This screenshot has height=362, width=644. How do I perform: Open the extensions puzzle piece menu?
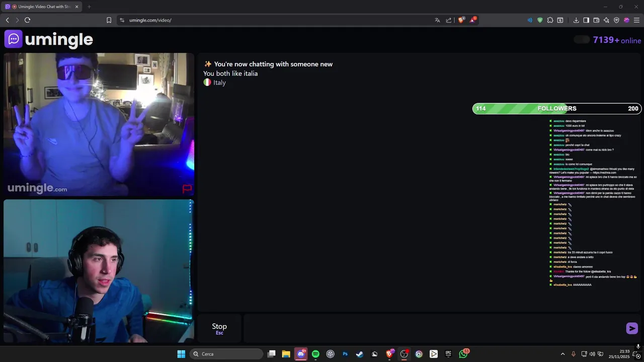pos(550,20)
